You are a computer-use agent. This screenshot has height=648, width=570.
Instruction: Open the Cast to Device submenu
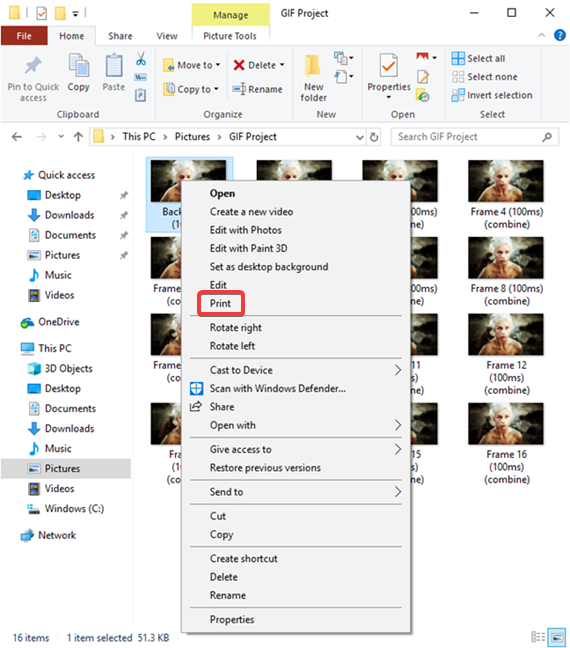pyautogui.click(x=296, y=370)
